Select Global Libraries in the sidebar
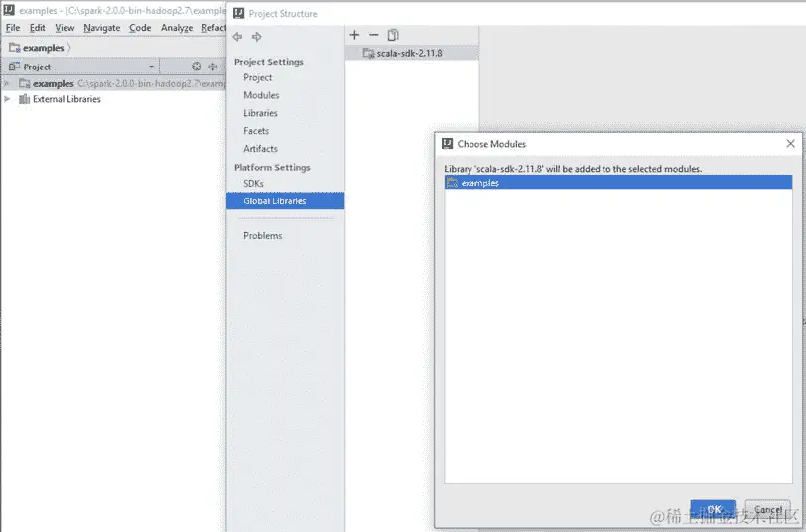 [x=285, y=200]
